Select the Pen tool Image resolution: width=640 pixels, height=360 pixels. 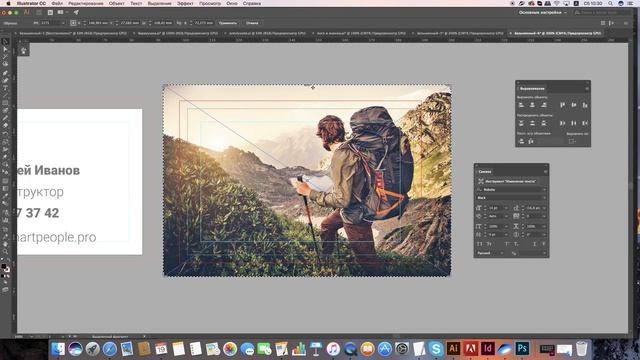tap(5, 73)
